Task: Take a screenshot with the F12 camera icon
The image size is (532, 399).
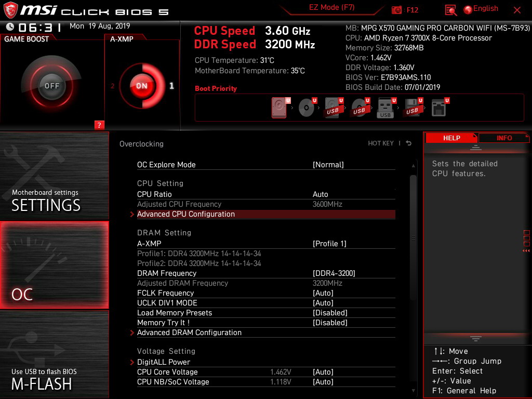Action: coord(396,10)
